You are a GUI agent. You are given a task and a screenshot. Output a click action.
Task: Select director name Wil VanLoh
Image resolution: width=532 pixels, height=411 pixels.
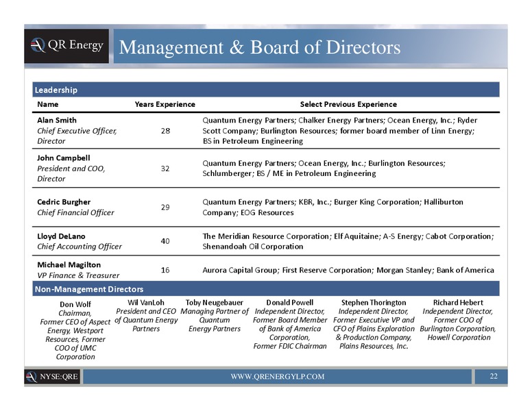(x=146, y=303)
